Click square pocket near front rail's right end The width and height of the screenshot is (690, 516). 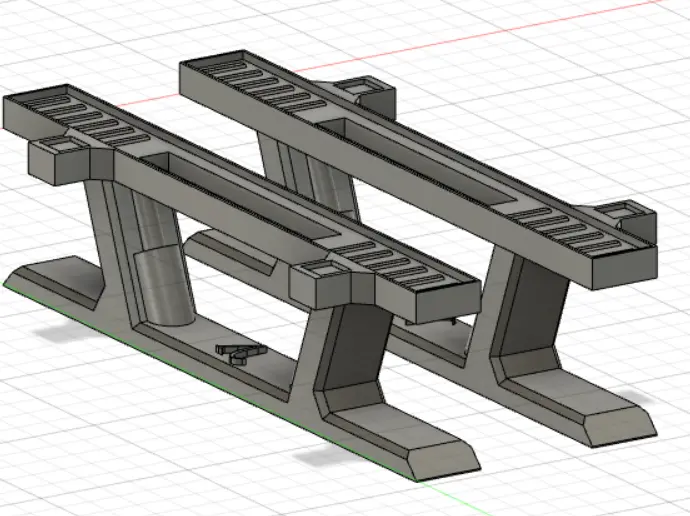(x=316, y=270)
